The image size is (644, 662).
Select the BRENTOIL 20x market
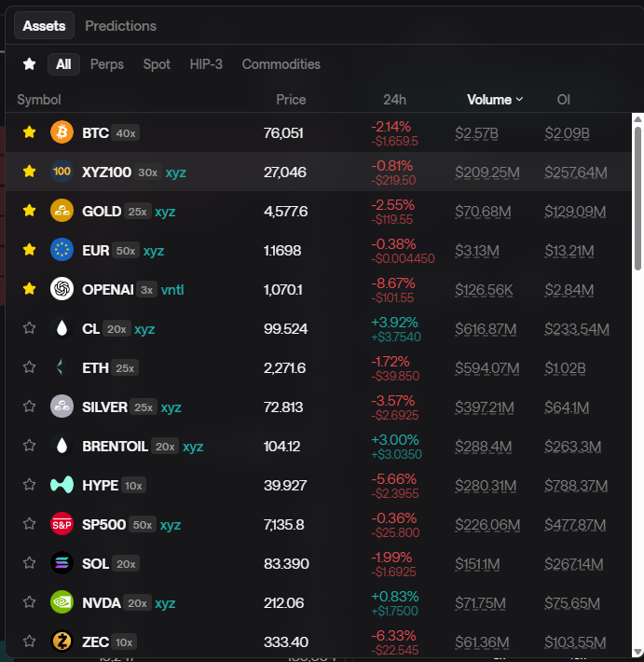319,446
